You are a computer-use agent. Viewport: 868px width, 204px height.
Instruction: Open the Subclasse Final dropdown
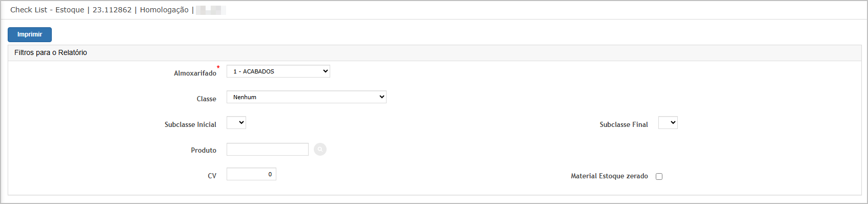point(668,123)
